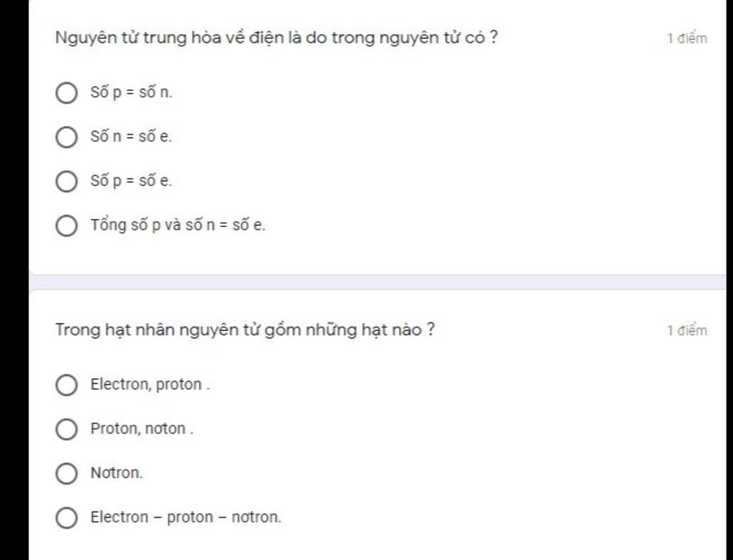Select the radio button for 'Số n = số e.'
This screenshot has width=733, height=560.
click(67, 137)
